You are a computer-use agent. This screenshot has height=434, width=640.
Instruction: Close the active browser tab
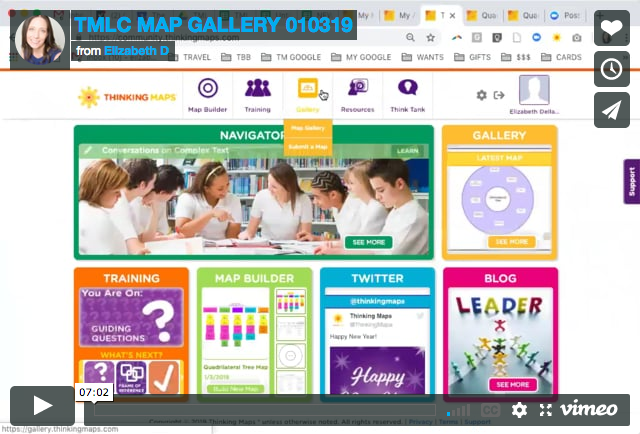click(x=452, y=16)
